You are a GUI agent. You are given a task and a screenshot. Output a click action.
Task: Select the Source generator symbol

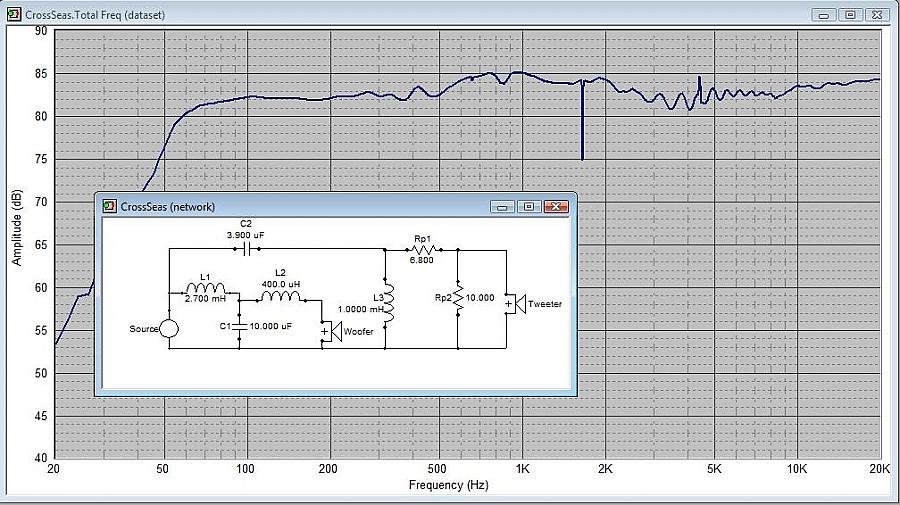click(x=169, y=329)
